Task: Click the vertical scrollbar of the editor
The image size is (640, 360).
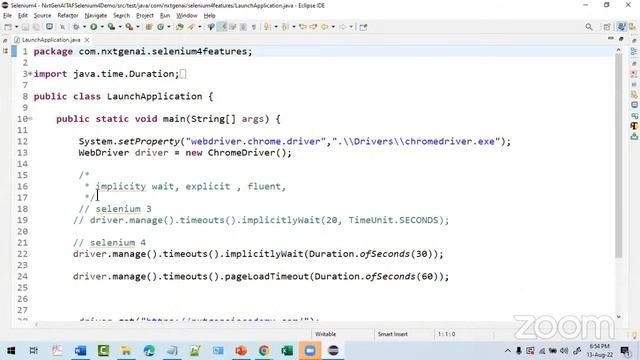Action: coord(619,155)
